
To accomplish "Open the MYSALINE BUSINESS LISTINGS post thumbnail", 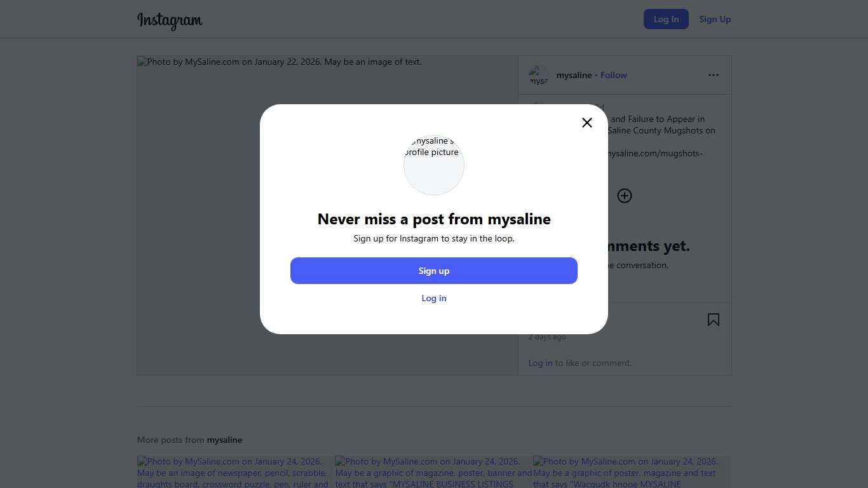I will (433, 472).
